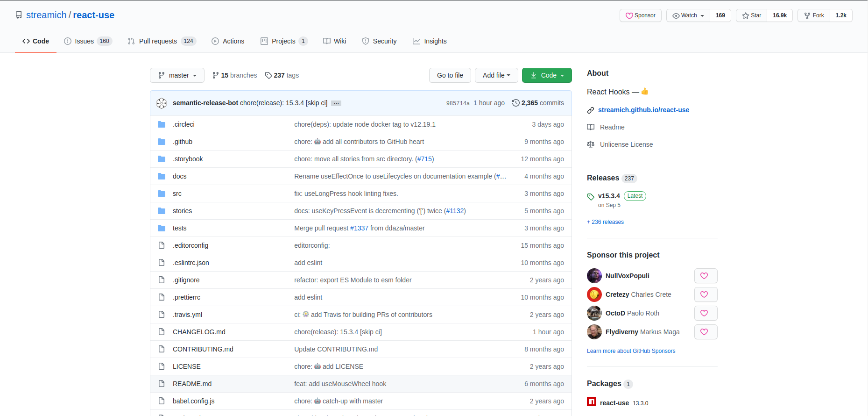Click the commit history clock icon
Screen dimensions: 868x416
pos(515,103)
